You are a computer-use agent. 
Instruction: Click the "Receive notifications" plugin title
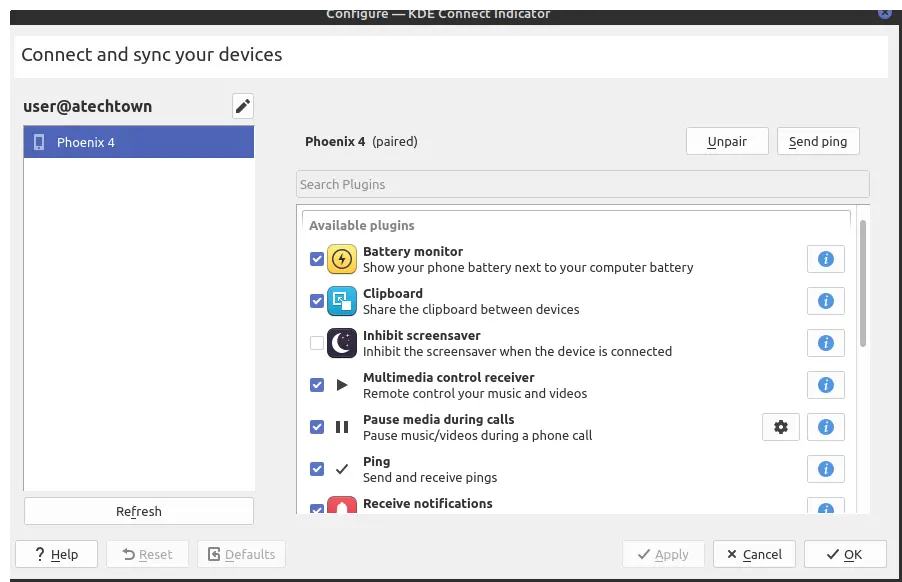click(x=427, y=503)
